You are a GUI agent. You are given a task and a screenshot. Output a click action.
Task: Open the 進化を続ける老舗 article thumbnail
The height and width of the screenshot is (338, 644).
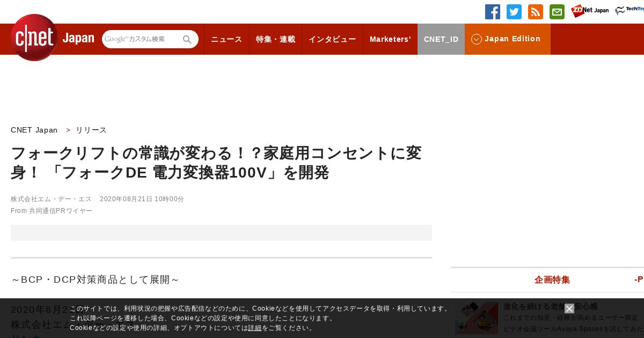click(477, 318)
